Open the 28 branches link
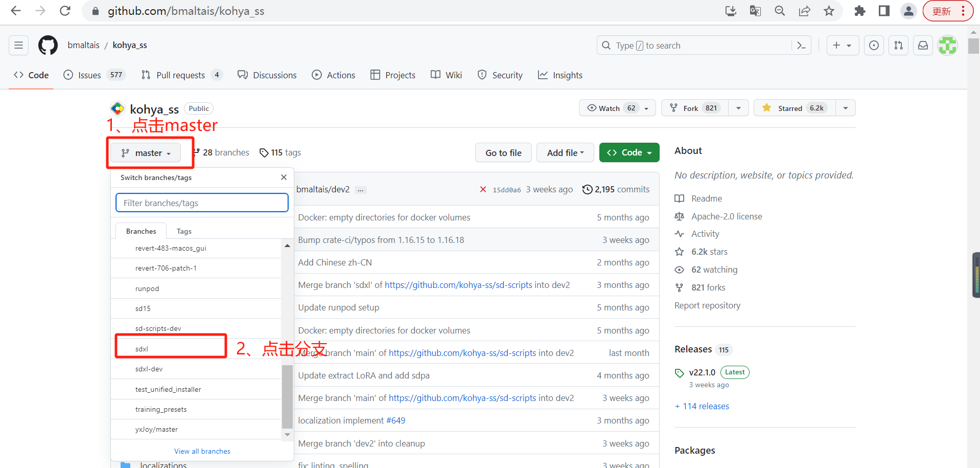Viewport: 980px width, 468px height. 221,152
